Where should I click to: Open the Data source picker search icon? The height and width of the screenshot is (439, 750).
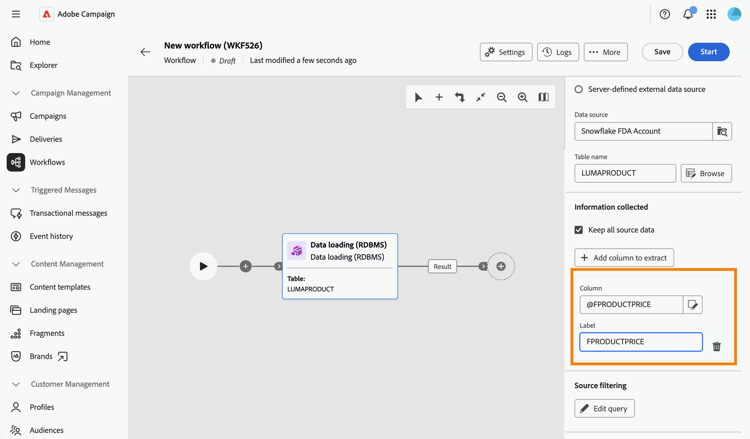click(x=722, y=131)
